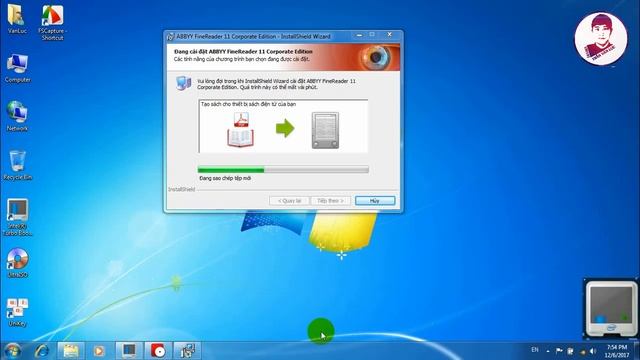Open the clock showing 7:54 PM
Viewport: 640px width, 360px height.
(617, 351)
